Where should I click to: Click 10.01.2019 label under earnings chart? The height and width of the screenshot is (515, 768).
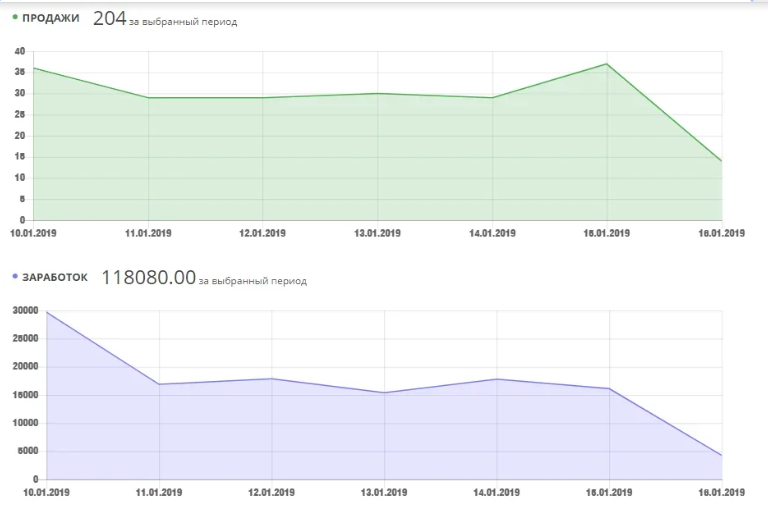point(47,492)
